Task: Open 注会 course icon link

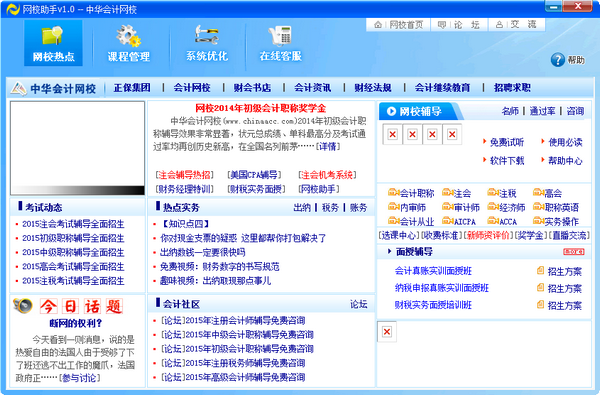Action: coord(457,193)
